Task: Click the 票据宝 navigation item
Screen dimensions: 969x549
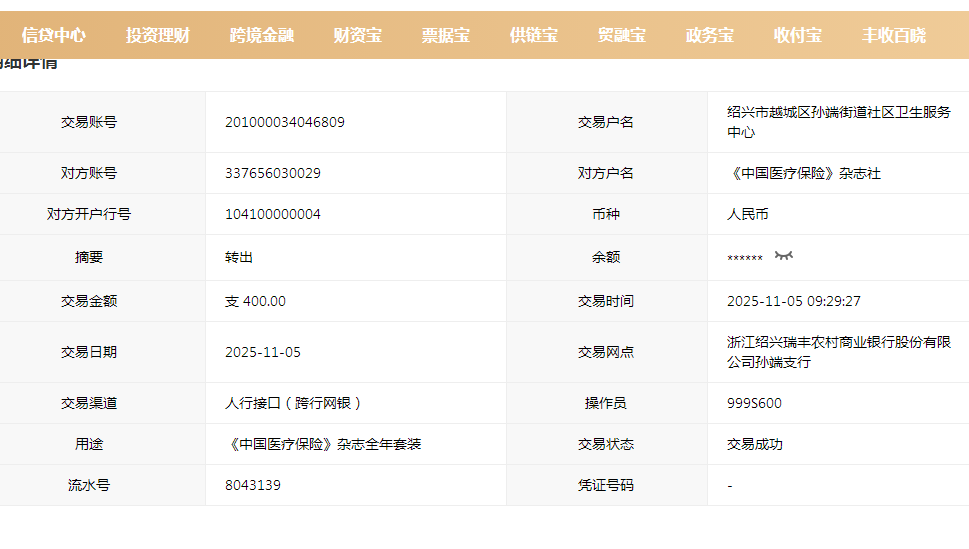Action: point(446,35)
